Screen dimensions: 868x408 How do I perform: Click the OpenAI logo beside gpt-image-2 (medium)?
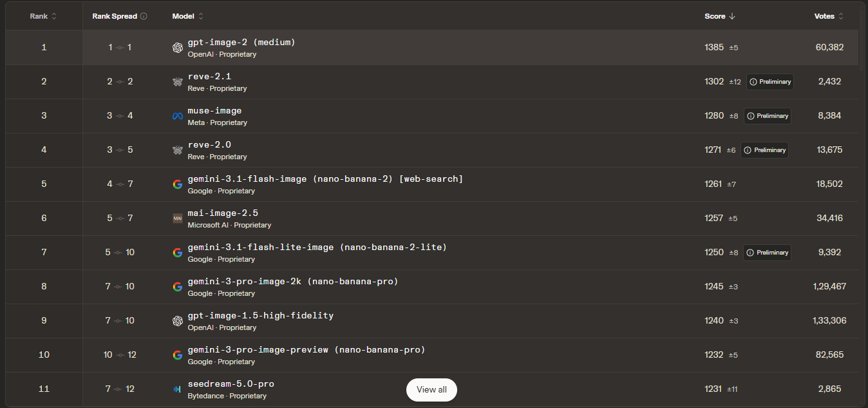coord(178,48)
